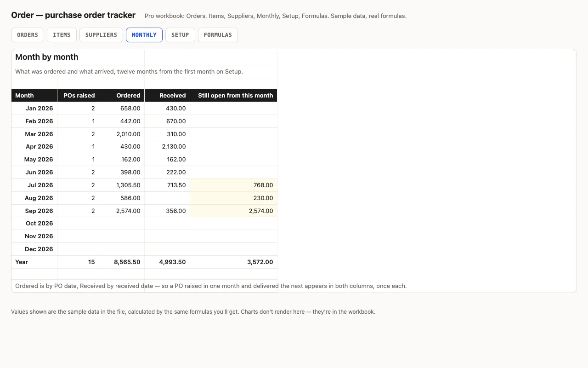Select the Monthly tab
The width and height of the screenshot is (588, 368).
click(144, 35)
